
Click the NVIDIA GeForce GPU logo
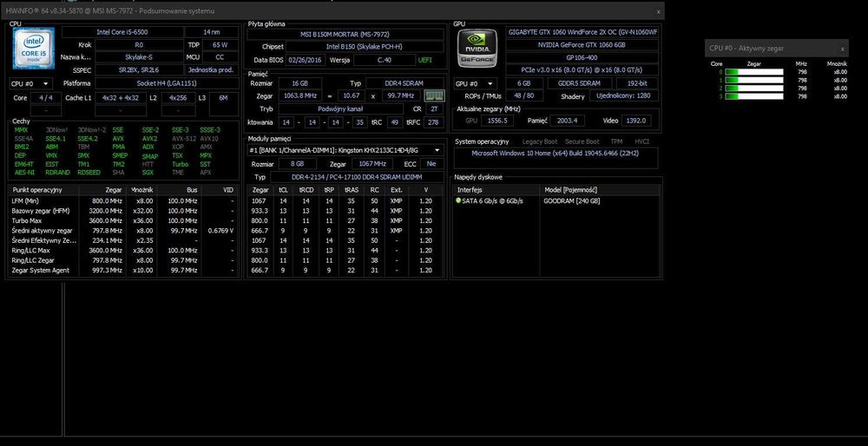[477, 49]
